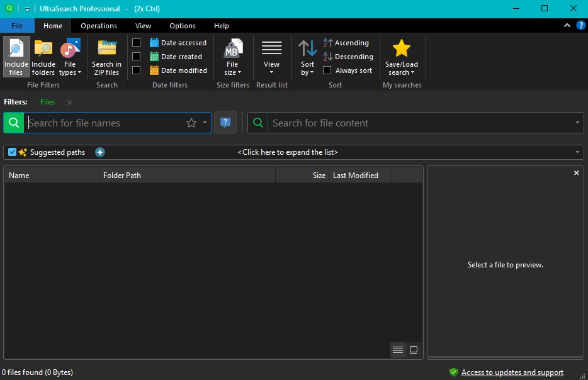Enable the Date modified checkbox

pyautogui.click(x=136, y=70)
